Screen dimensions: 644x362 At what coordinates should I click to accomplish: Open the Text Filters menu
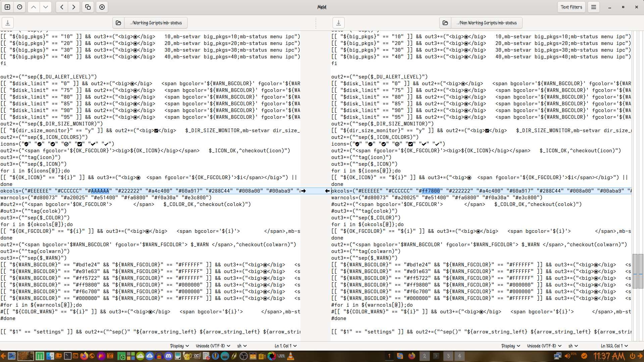[x=571, y=7]
